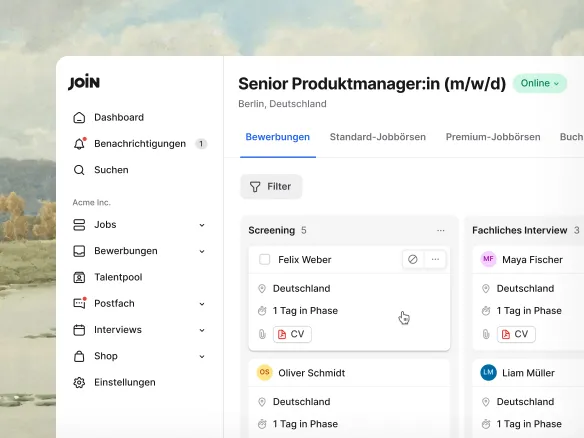Tick the checkbox beside Felix Weber
Viewport: 584px width, 438px height.
point(264,259)
